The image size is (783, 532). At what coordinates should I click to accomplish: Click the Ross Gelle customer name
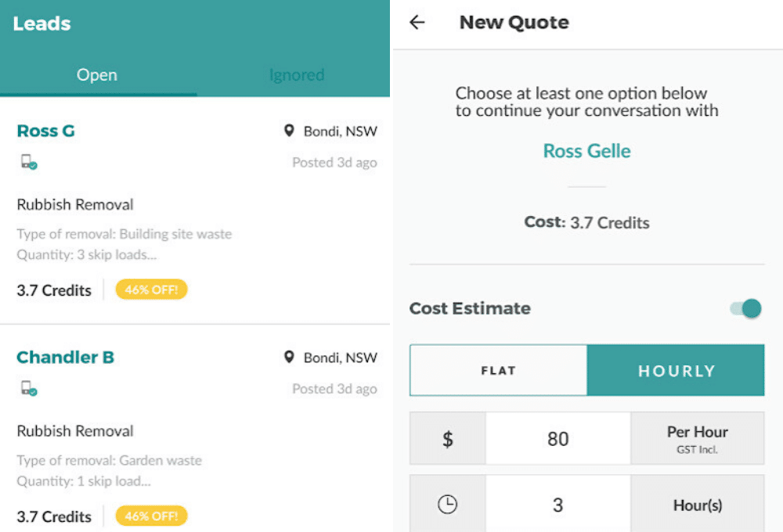coord(586,151)
